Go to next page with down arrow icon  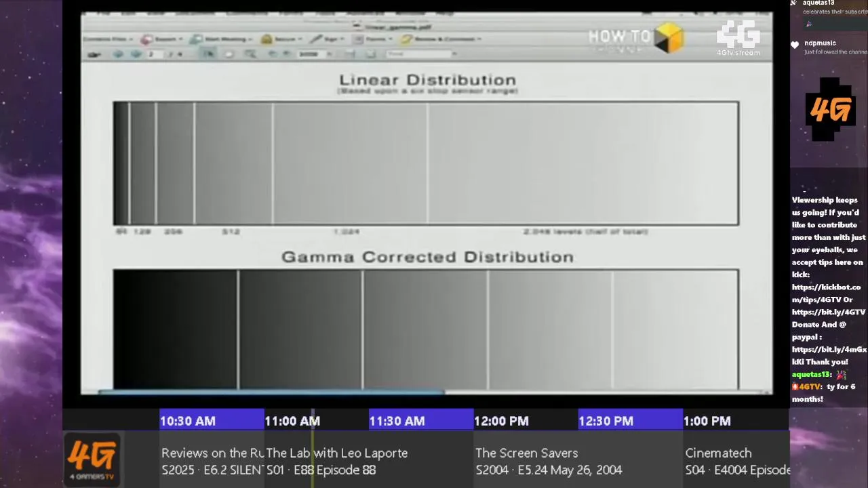[136, 54]
